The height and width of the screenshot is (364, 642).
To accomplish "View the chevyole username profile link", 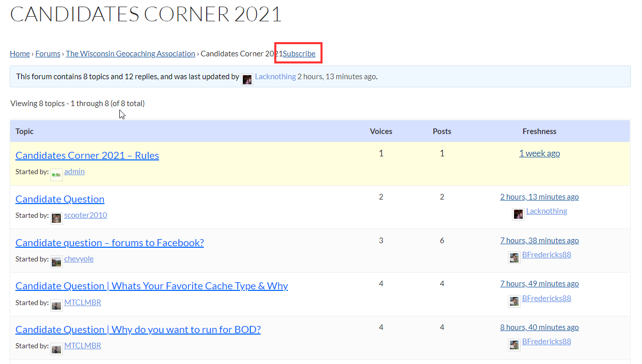I will pos(79,259).
